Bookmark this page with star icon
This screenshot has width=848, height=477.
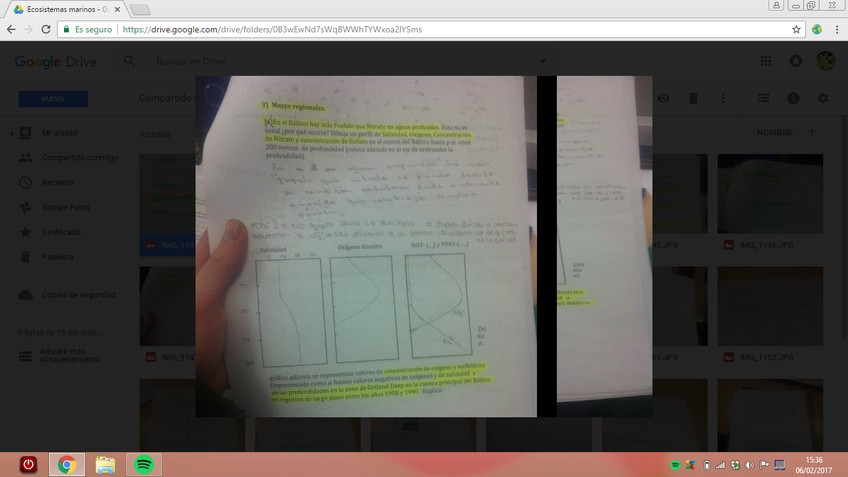coord(796,30)
